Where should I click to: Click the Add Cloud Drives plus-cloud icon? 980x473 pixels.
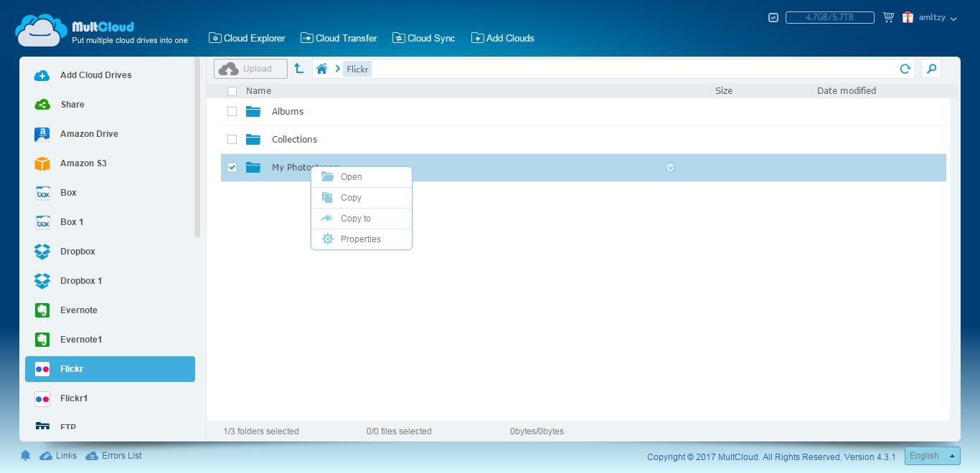coord(42,75)
